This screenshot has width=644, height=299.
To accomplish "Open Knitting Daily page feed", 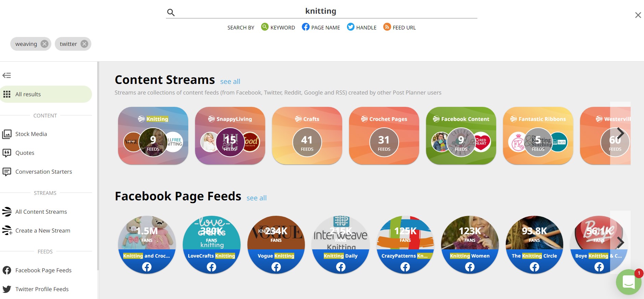I will [341, 245].
